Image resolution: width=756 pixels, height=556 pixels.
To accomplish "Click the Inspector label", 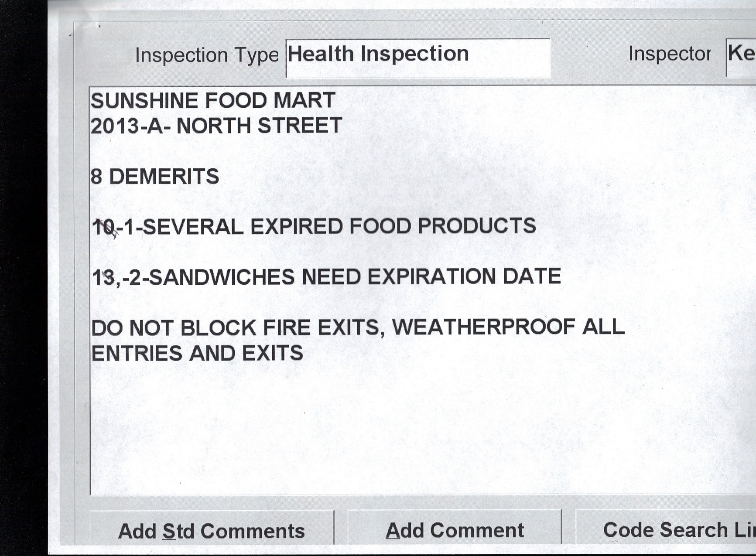I will 669,54.
